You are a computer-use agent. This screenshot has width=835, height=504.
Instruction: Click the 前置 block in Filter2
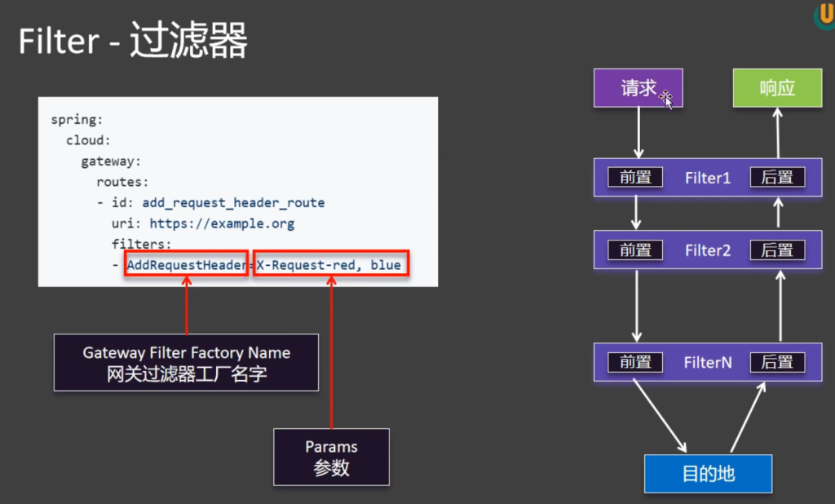coord(635,250)
